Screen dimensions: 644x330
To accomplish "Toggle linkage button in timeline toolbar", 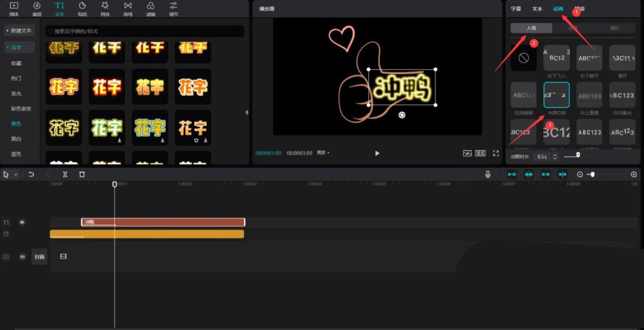I will click(x=546, y=175).
